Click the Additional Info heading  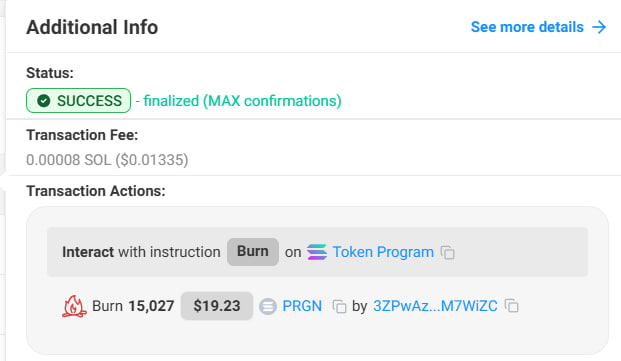(x=92, y=27)
